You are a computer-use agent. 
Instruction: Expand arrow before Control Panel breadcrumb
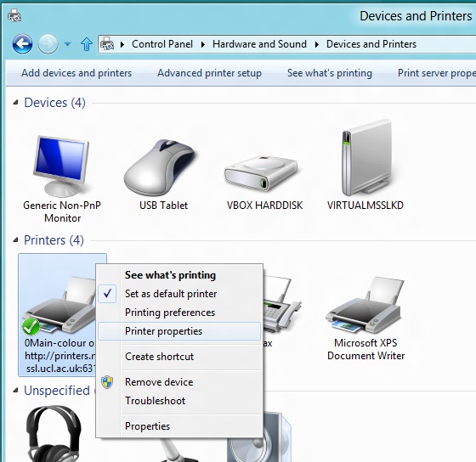[x=122, y=45]
